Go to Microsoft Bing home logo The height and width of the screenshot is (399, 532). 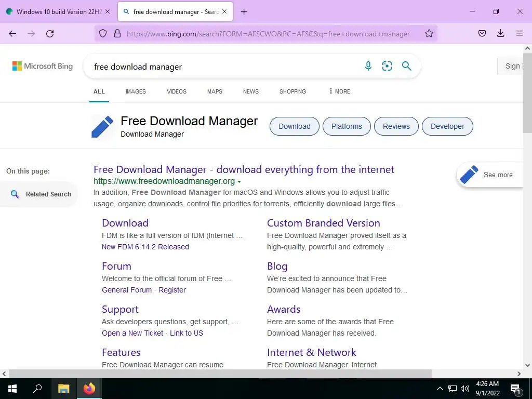(43, 66)
